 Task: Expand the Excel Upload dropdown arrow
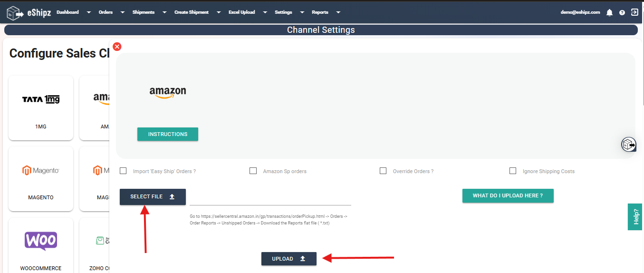click(x=265, y=12)
